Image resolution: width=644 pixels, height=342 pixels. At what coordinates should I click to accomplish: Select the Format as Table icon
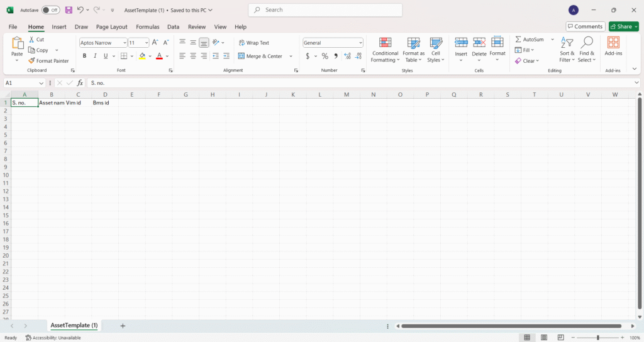(413, 43)
